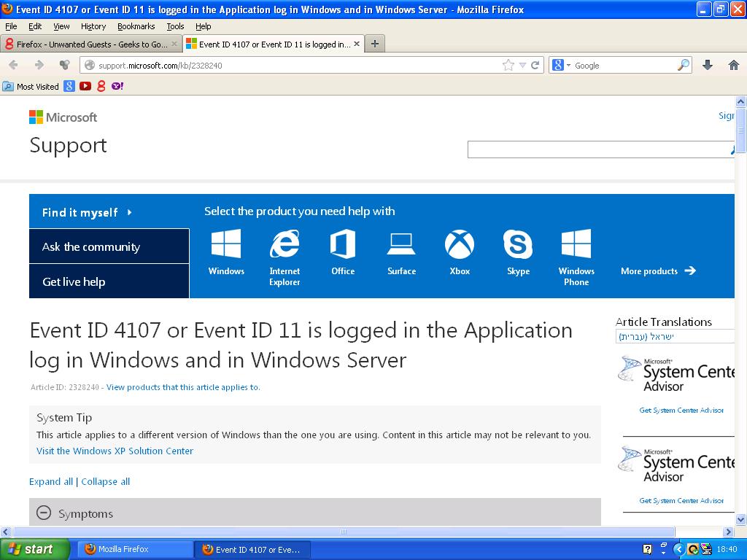Close the Firefox - Unwanted Guests tab
Viewport: 747px width, 560px height.
tap(174, 44)
